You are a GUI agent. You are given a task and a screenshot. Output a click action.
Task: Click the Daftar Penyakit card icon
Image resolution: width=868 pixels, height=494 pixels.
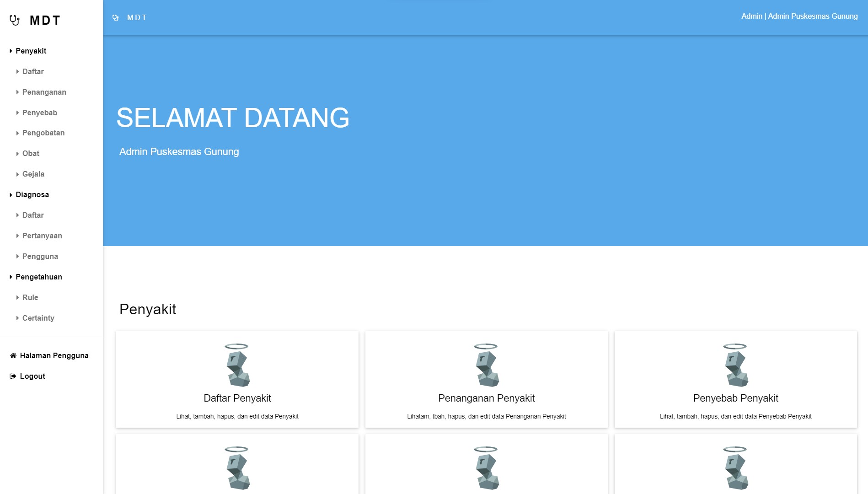pos(237,365)
